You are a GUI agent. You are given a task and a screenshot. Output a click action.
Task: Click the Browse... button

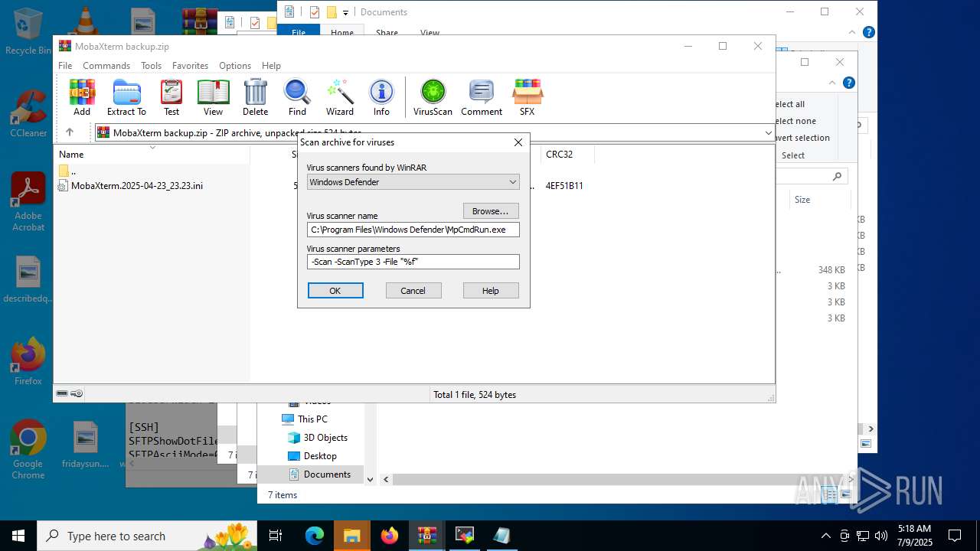tap(491, 211)
